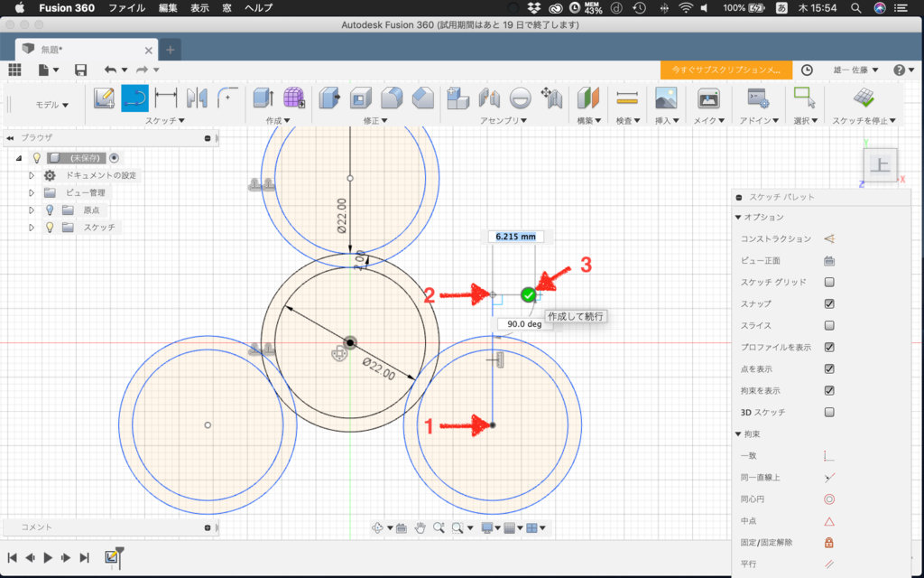Click the 6.215 mm dimension input field

[x=515, y=237]
